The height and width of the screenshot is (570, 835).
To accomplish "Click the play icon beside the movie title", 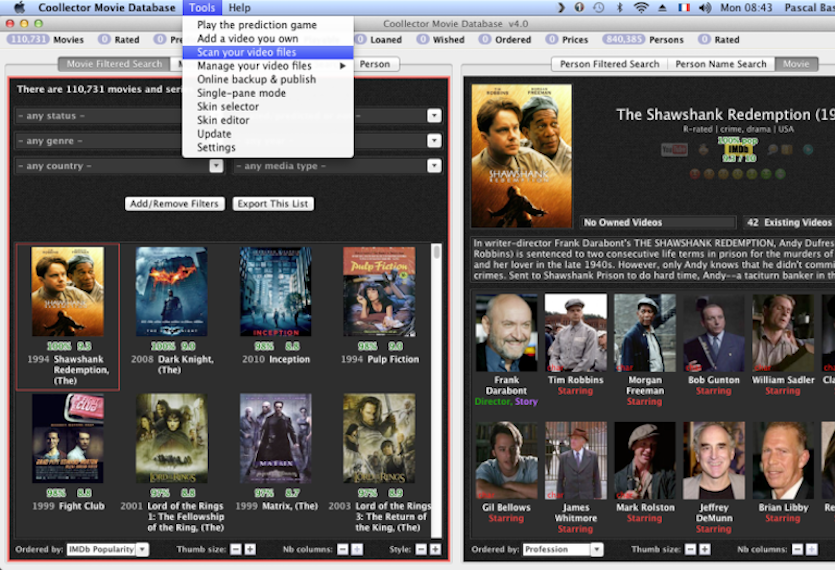I will [x=808, y=150].
